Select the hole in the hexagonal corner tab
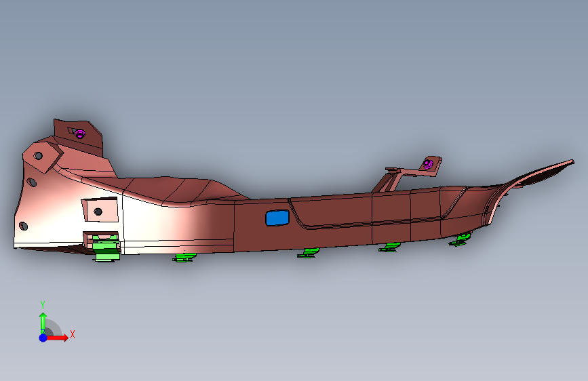 tap(38, 155)
